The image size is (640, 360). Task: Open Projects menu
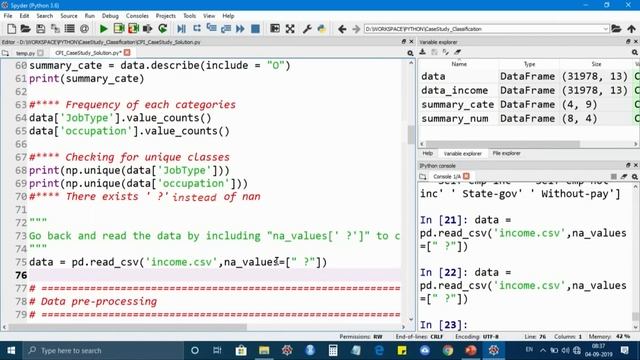click(x=166, y=16)
